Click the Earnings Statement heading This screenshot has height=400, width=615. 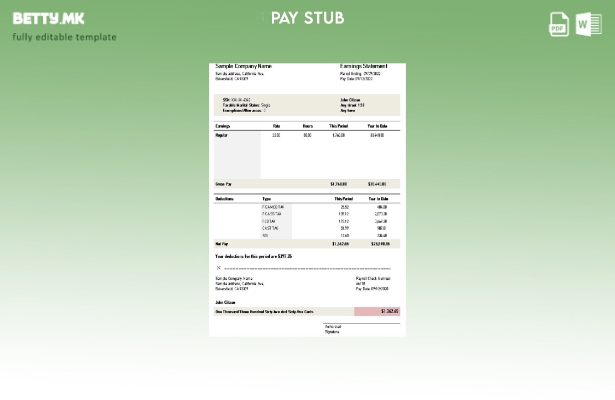[x=364, y=66]
